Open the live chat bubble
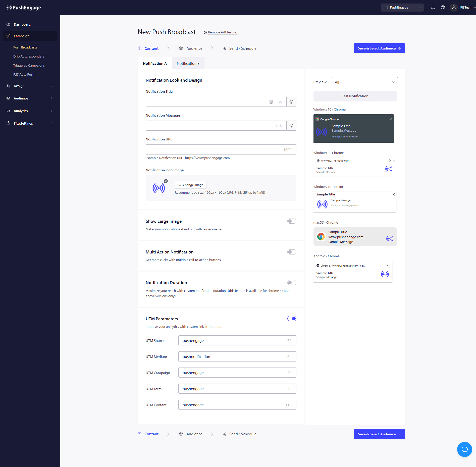The image size is (476, 467). point(464,449)
